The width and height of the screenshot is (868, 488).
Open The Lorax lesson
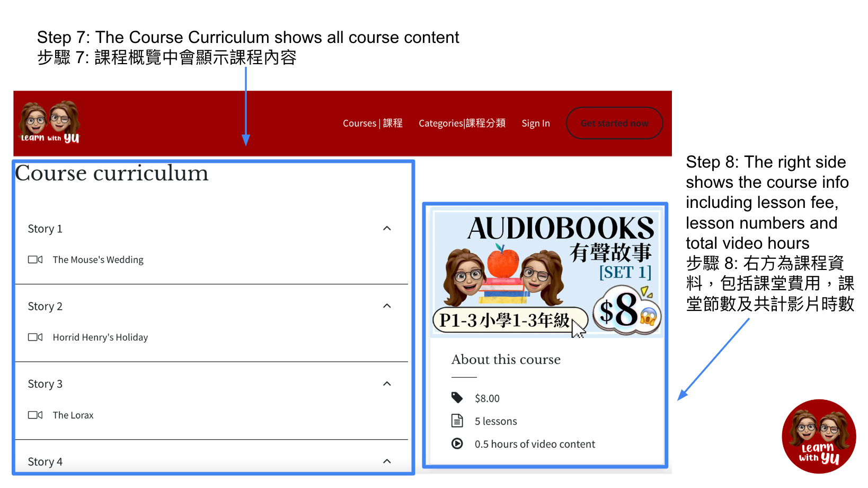pos(73,415)
